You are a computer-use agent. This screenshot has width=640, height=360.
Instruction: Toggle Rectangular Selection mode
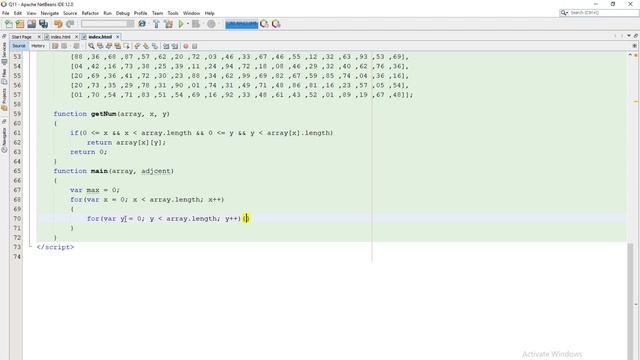[x=127, y=46]
